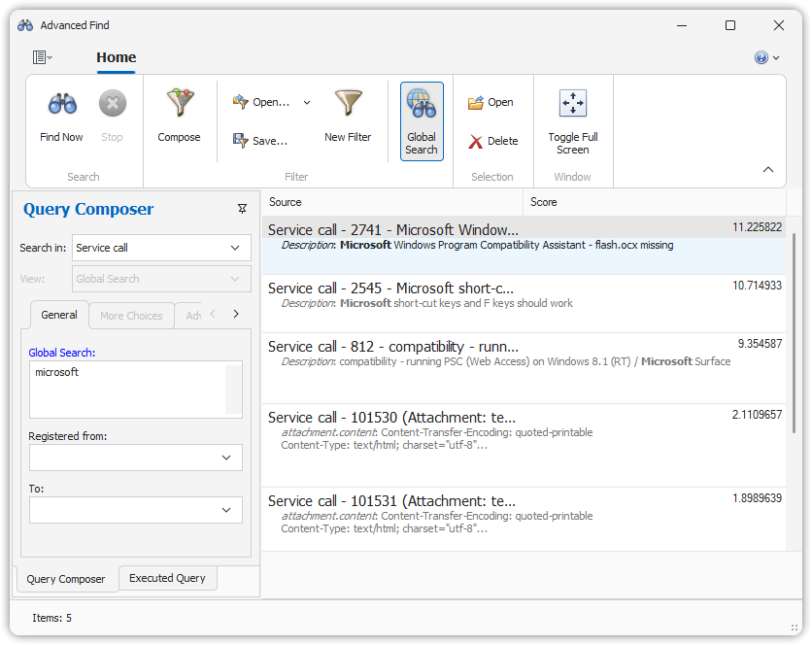The height and width of the screenshot is (645, 812).
Task: Open the Search in combo box
Action: click(162, 248)
